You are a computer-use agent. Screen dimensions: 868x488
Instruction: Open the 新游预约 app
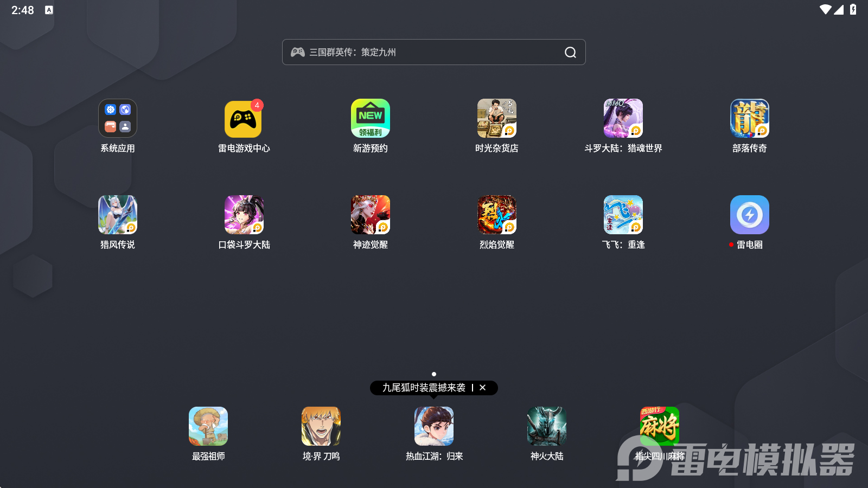(371, 118)
